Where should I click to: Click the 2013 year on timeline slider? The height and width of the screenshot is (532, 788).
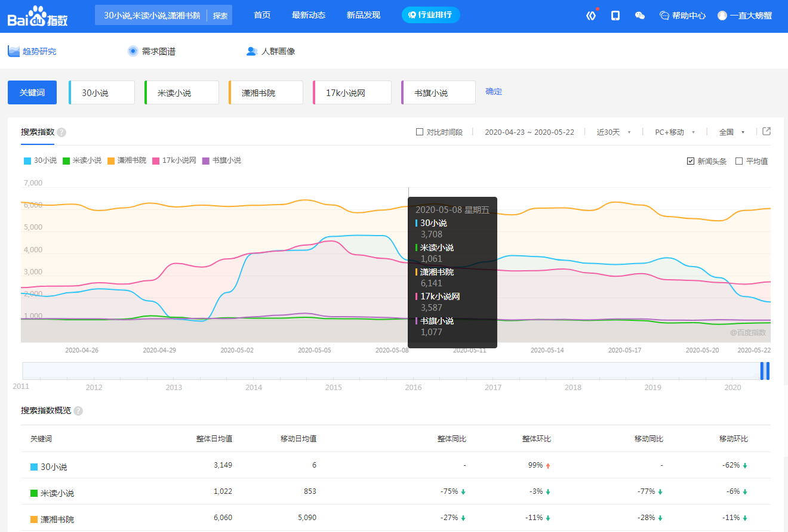[x=174, y=388]
